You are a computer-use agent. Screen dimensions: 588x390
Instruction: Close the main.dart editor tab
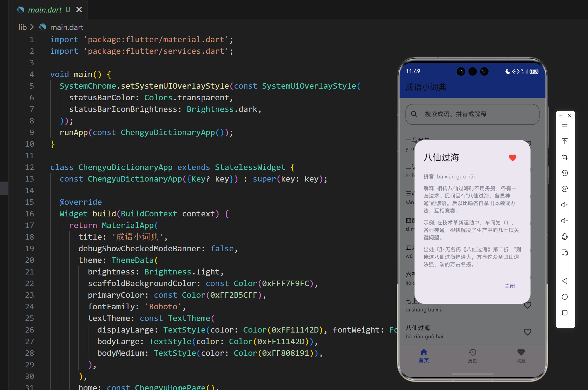coord(79,10)
